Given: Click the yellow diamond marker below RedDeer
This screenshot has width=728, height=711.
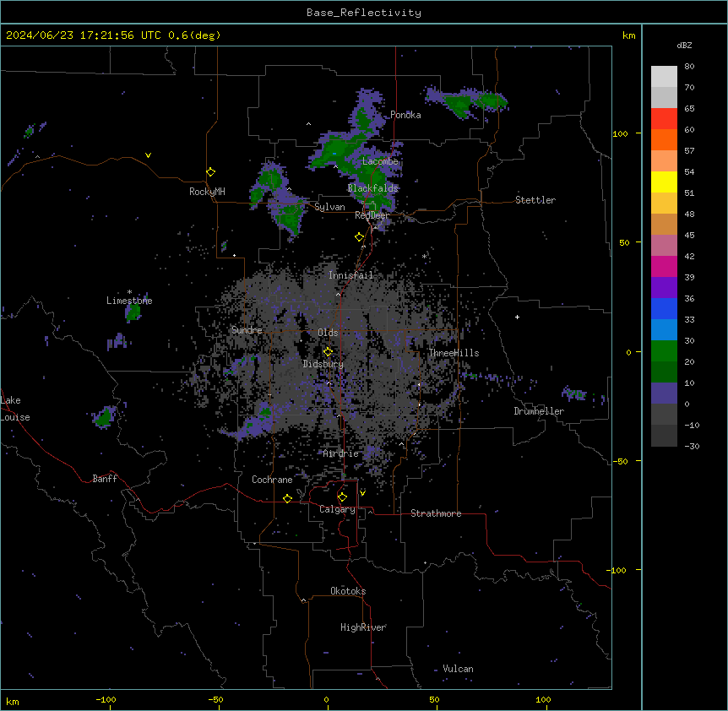Looking at the screenshot, I should pos(360,237).
